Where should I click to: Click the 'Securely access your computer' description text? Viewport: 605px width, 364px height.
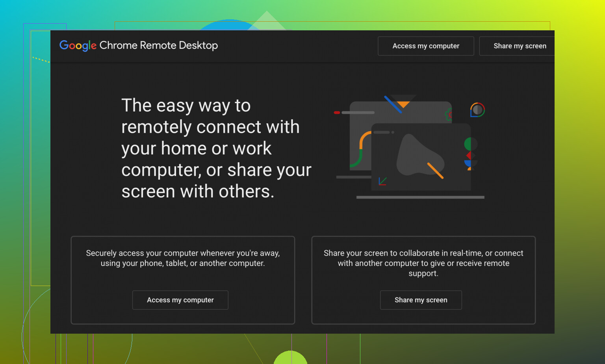point(183,258)
